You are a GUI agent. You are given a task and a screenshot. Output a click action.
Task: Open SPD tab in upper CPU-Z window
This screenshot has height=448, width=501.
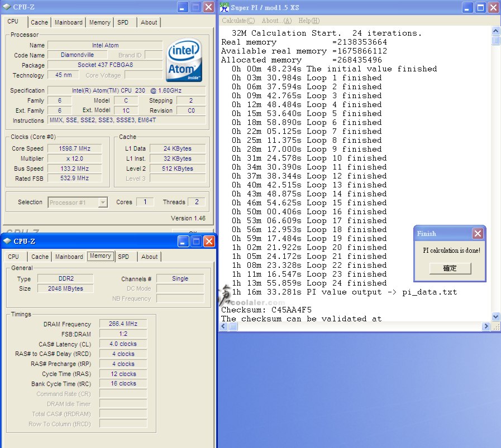tap(123, 22)
